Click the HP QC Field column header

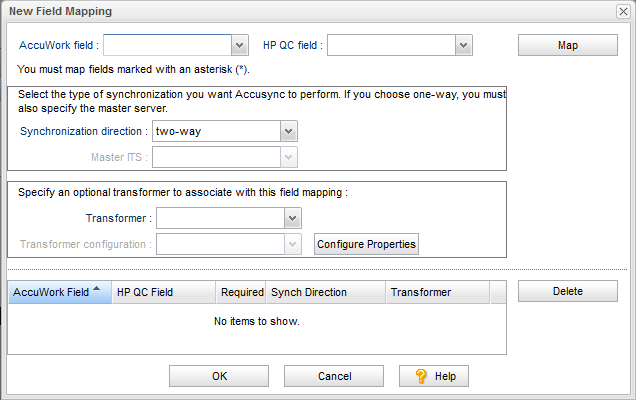pos(163,292)
